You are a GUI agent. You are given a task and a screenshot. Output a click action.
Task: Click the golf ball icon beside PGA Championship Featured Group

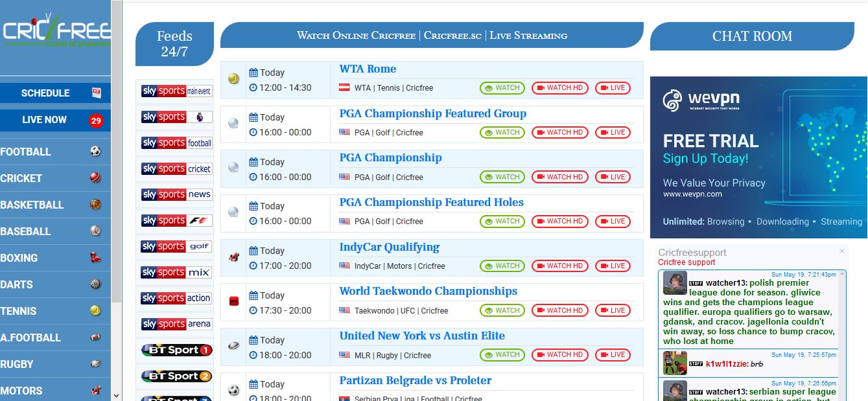coord(233,123)
